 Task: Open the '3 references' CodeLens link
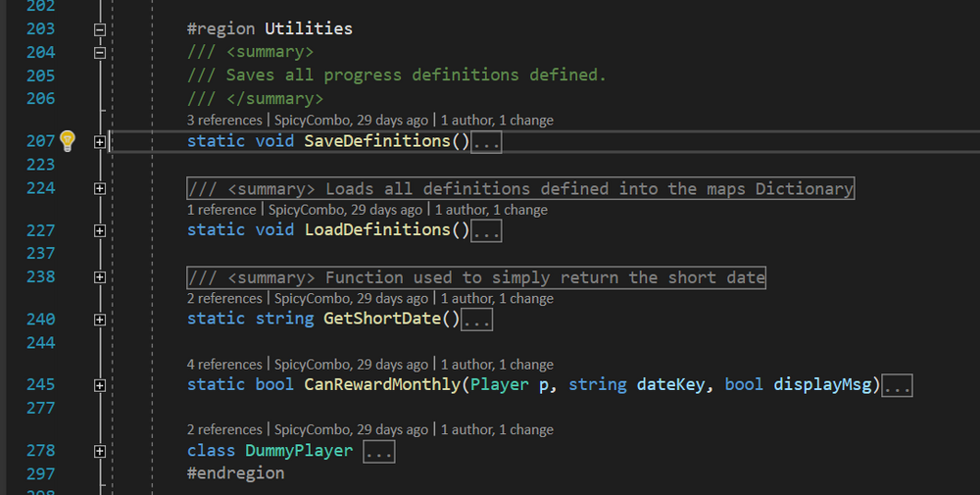[x=224, y=120]
